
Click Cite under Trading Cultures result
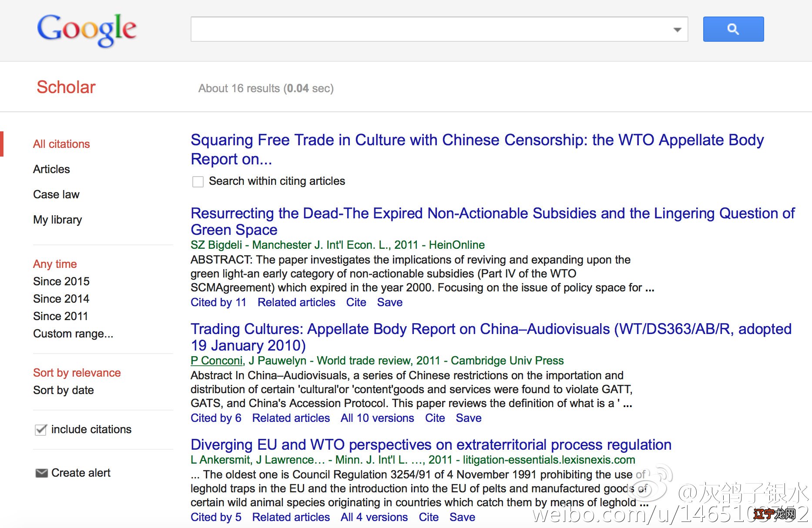435,418
